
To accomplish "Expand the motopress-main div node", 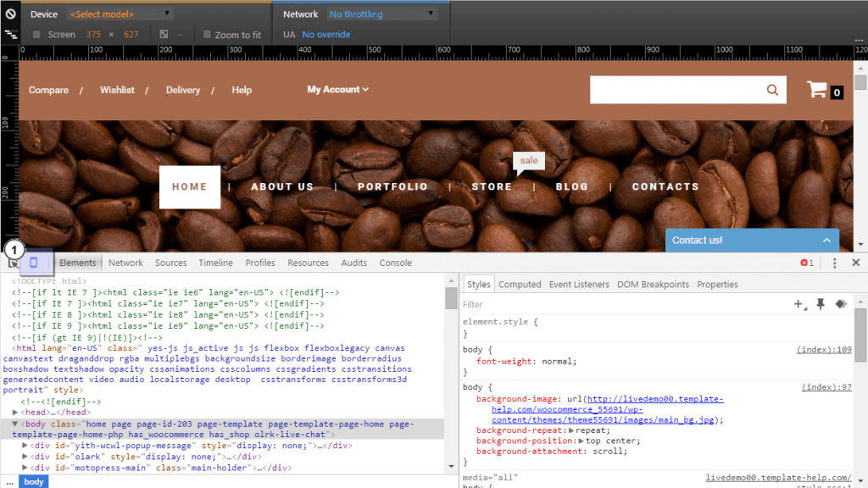I will click(x=25, y=468).
